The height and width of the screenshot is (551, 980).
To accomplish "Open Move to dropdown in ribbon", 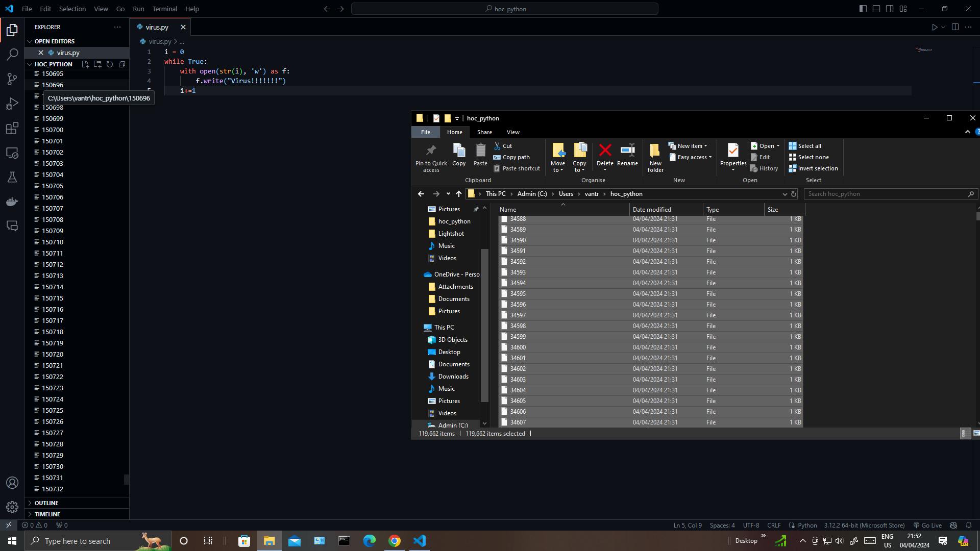I will tap(558, 158).
